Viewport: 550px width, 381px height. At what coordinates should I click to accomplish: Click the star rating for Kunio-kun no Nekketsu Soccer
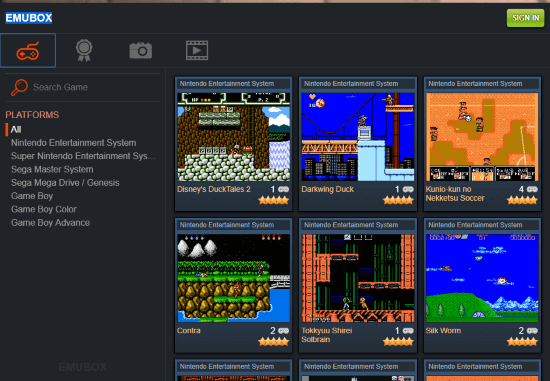pyautogui.click(x=522, y=200)
